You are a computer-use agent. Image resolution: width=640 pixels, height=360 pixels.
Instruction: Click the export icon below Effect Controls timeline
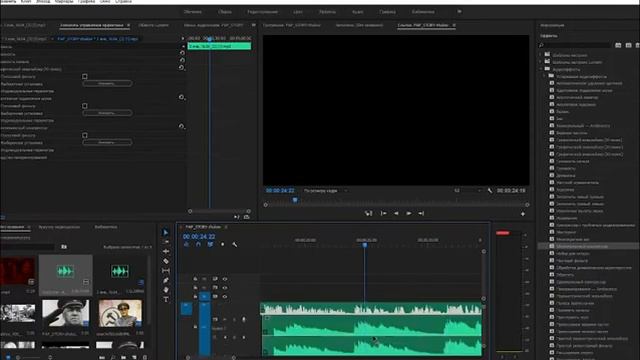point(247,217)
